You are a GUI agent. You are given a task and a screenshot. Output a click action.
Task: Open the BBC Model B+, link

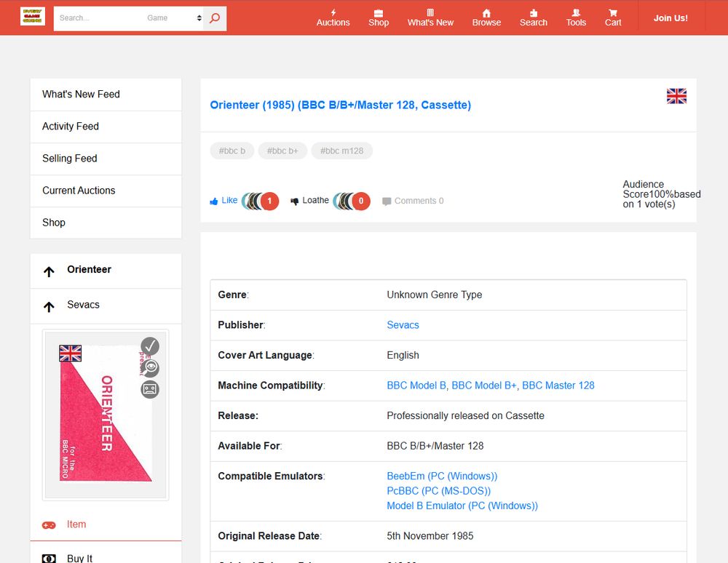tap(485, 386)
